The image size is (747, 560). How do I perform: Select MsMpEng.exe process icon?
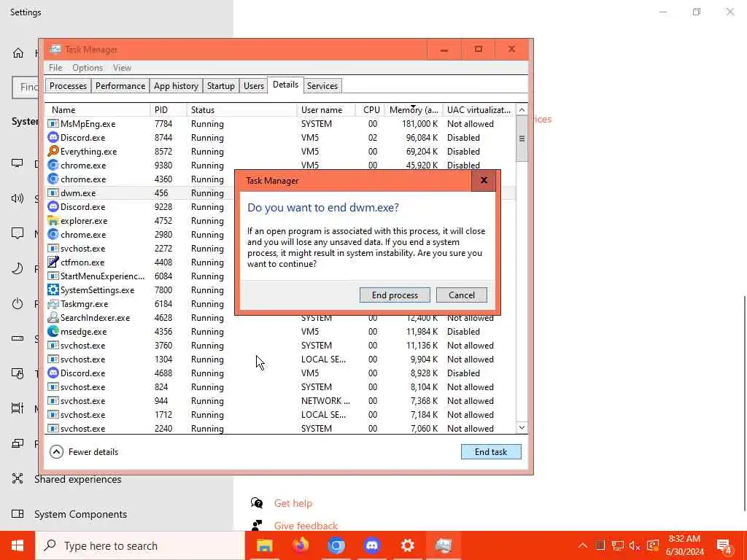click(x=53, y=124)
